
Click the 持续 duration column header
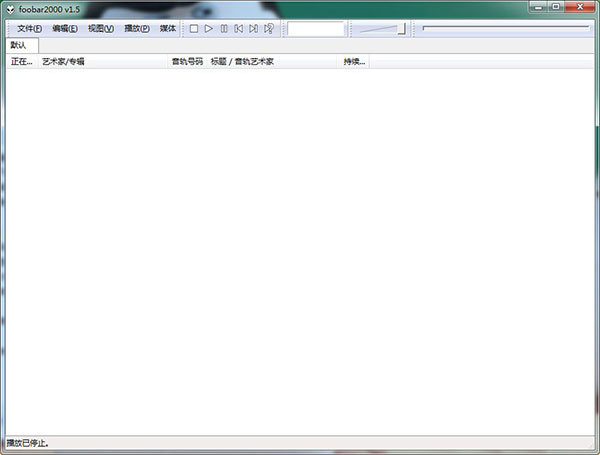coord(354,62)
